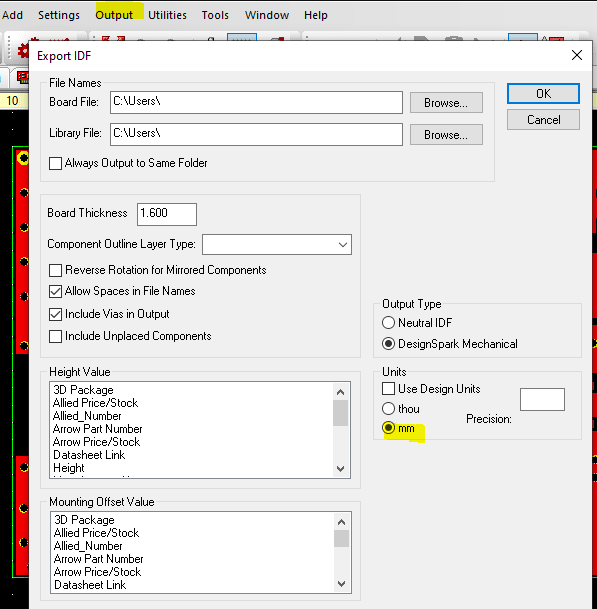597x609 pixels.
Task: Browse for the Board File location
Action: click(x=446, y=103)
